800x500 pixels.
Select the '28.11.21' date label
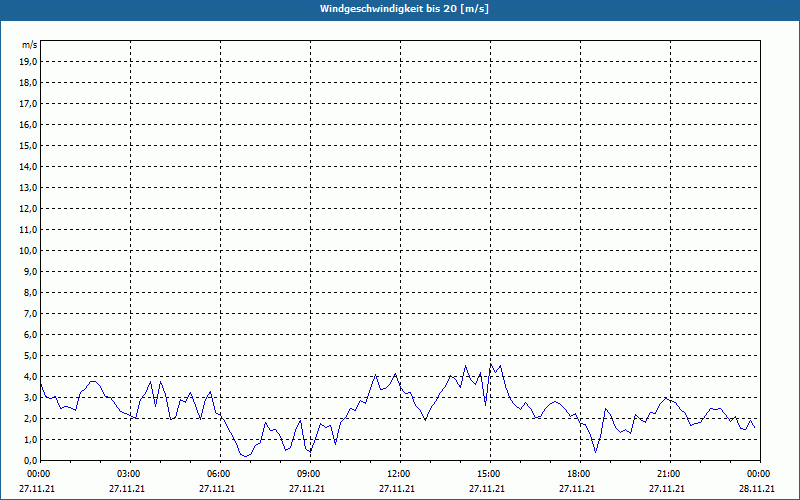tap(757, 488)
